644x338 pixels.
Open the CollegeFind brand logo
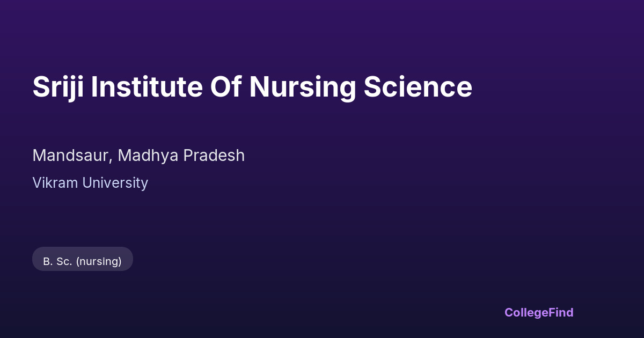(x=539, y=312)
